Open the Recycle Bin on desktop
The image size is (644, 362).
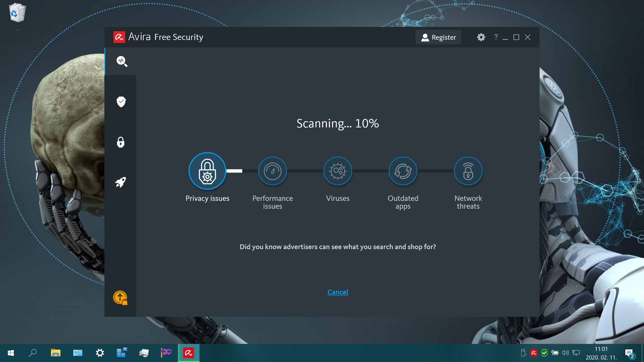[17, 12]
